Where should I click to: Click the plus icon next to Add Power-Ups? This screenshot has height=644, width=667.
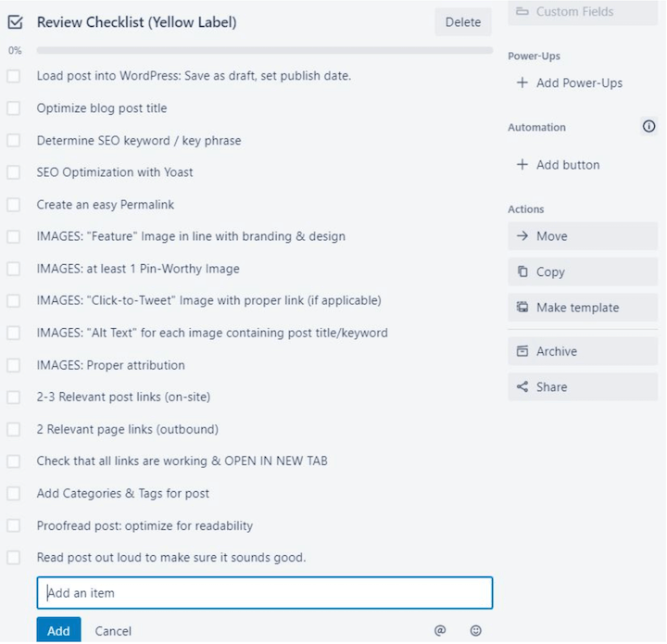(x=522, y=82)
